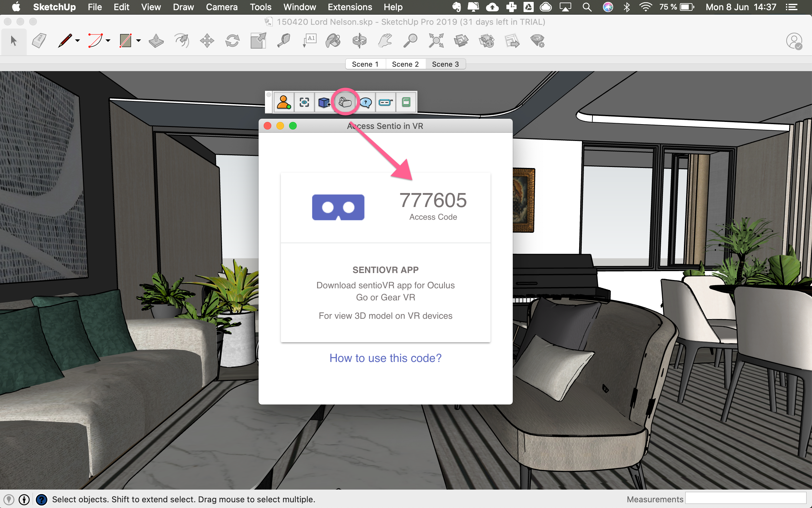Select the Push/Pull tool

pos(156,41)
